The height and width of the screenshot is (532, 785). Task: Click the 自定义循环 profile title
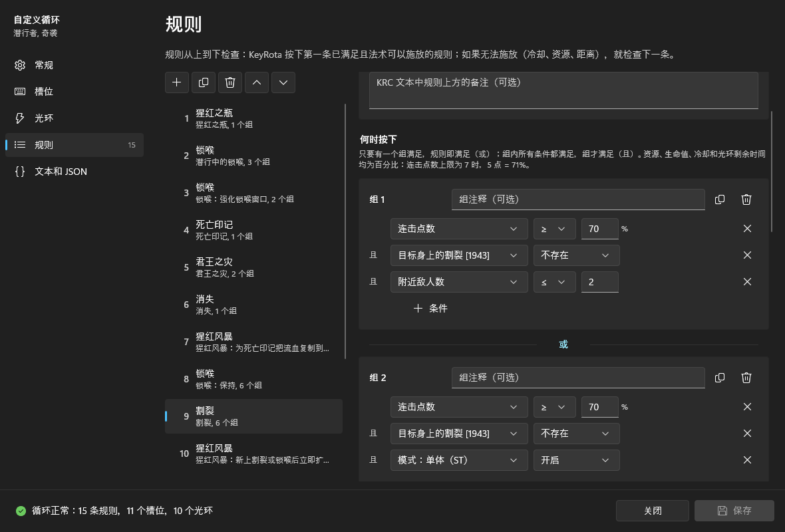[37, 20]
